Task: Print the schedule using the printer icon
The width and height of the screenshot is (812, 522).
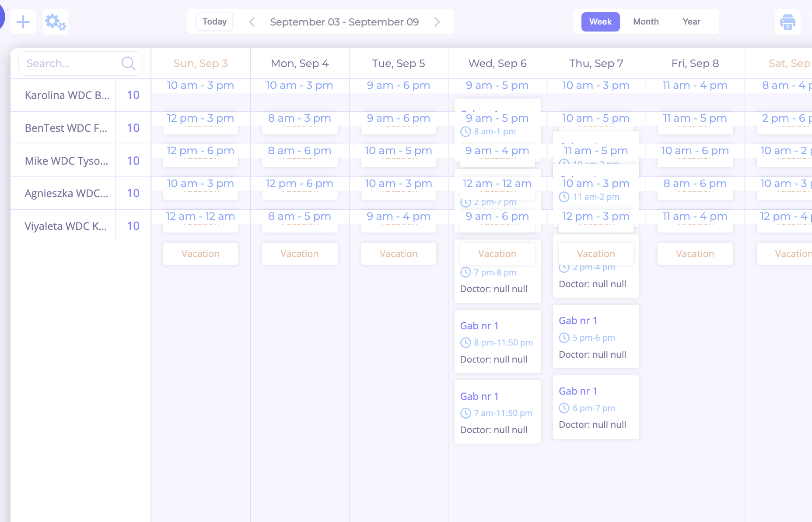Action: click(x=788, y=21)
